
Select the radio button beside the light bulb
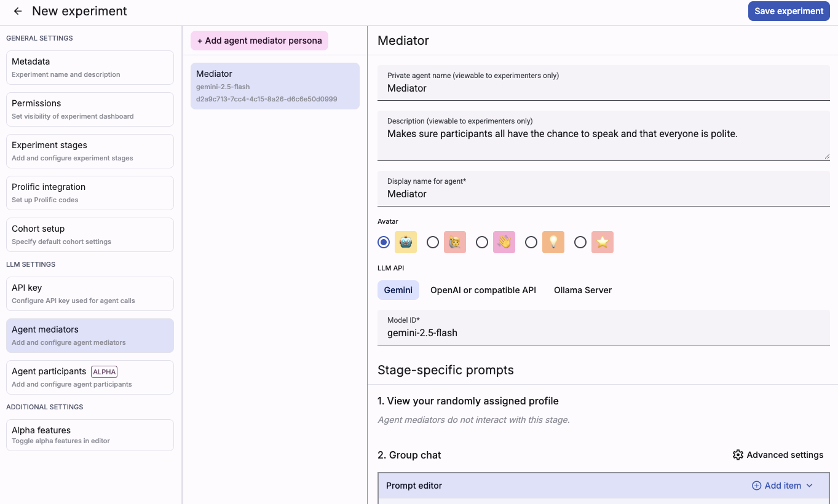pos(531,242)
